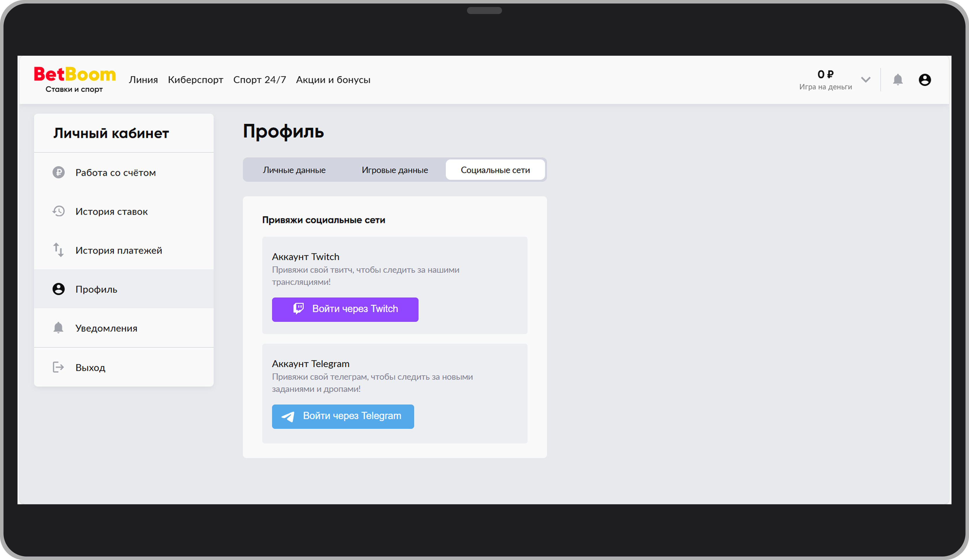Switch to the Личные данные tab
Viewport: 969px width, 560px height.
click(294, 169)
